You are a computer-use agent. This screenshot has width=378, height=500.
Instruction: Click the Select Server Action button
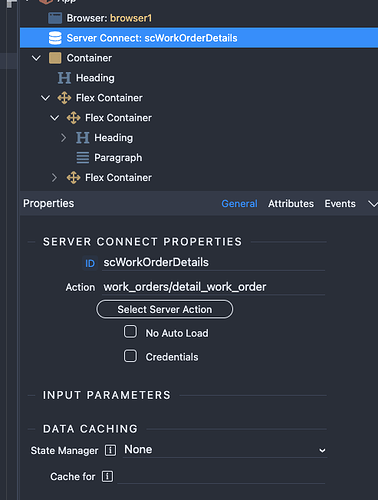click(165, 309)
